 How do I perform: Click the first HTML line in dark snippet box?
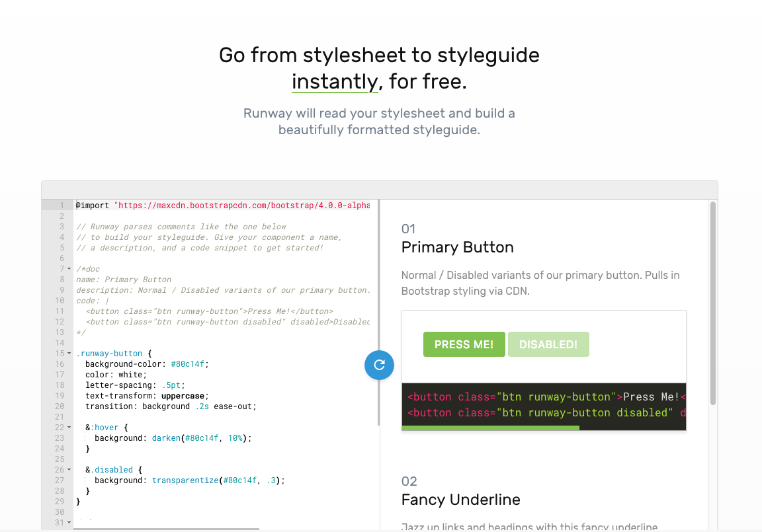(x=546, y=397)
